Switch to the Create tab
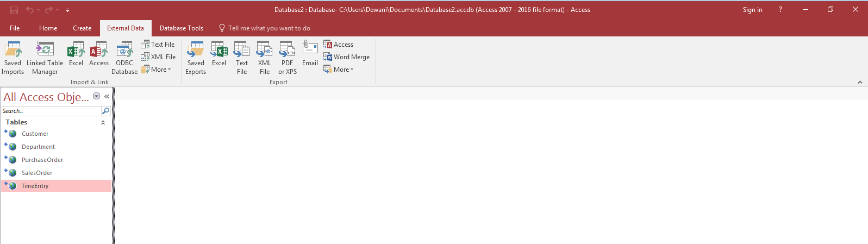The height and width of the screenshot is (244, 868). coord(82,28)
